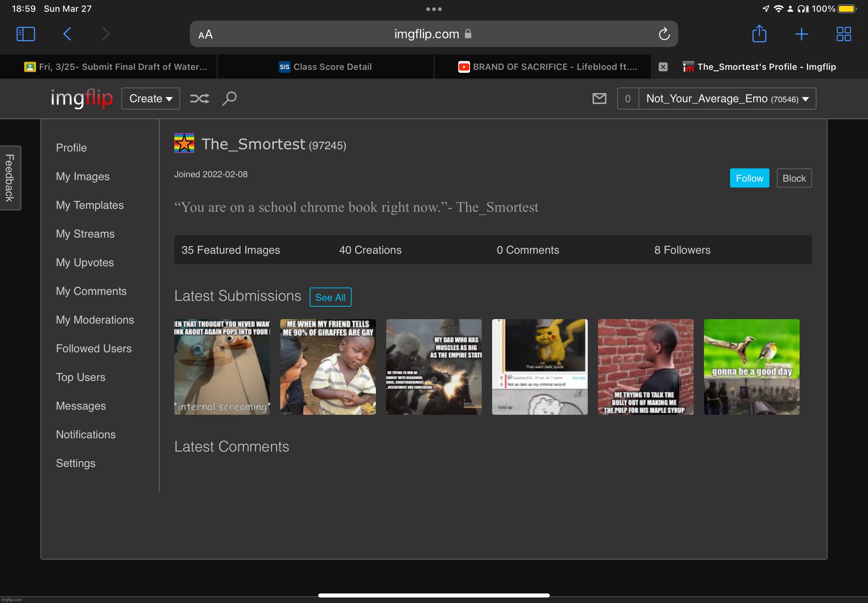This screenshot has height=603, width=868.
Task: Click the Follow button on The_Smortest profile
Action: 750,178
